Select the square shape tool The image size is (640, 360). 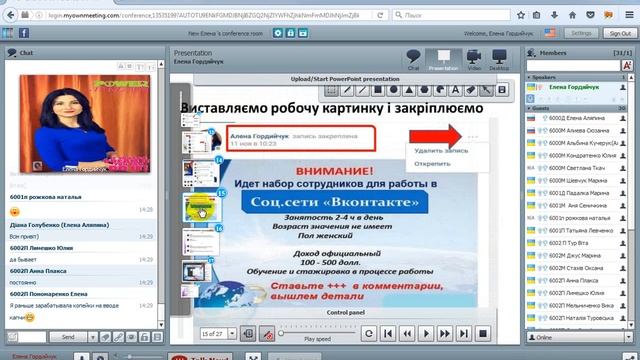(x=378, y=90)
